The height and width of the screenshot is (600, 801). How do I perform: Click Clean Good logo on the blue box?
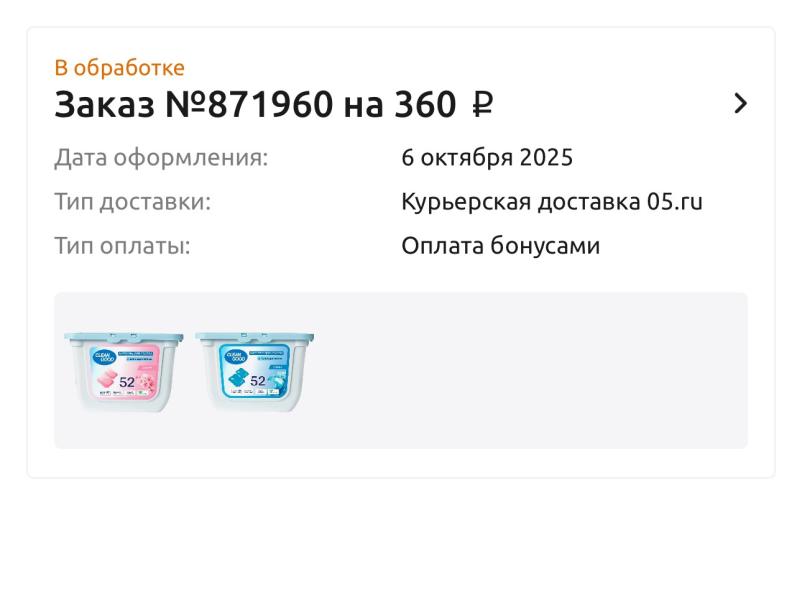tap(235, 356)
